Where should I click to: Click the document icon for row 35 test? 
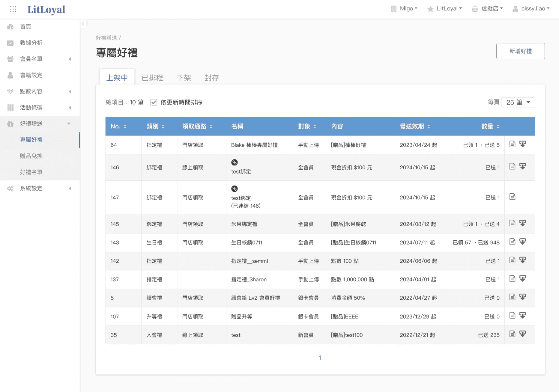(x=512, y=334)
